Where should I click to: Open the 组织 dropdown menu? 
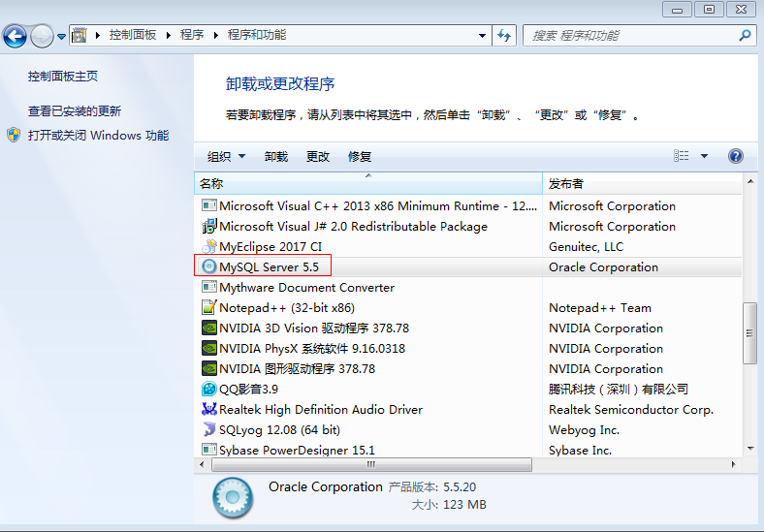pyautogui.click(x=227, y=156)
